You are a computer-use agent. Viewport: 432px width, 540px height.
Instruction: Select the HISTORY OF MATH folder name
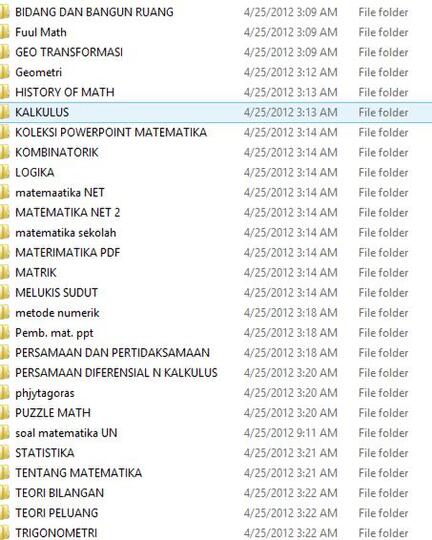tap(65, 92)
